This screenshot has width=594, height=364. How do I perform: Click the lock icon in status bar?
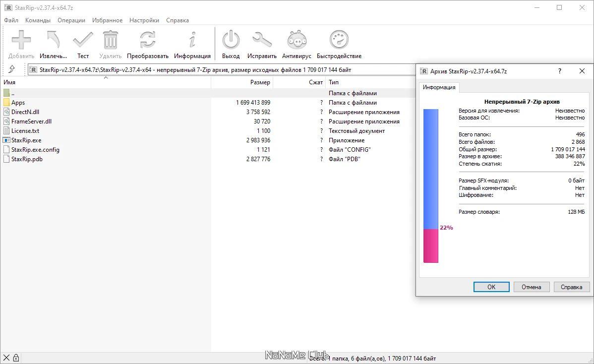(16, 358)
